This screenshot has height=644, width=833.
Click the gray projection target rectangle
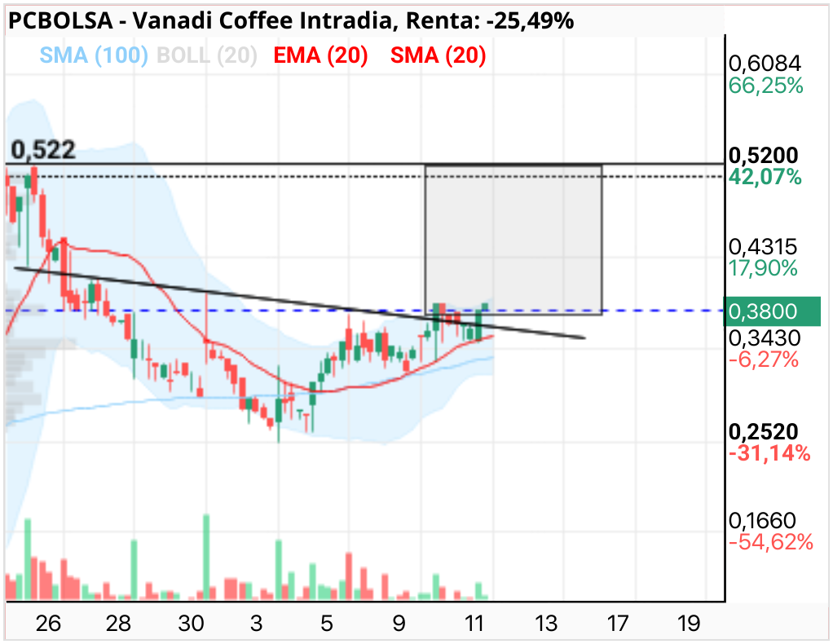[513, 240]
